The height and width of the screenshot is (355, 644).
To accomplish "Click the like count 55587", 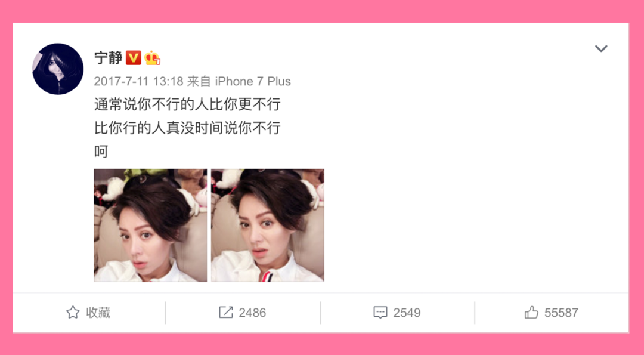I will (x=561, y=313).
